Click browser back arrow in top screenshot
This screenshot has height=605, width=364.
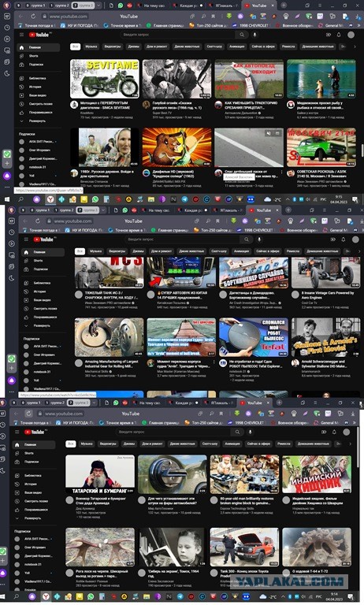[x=20, y=17]
